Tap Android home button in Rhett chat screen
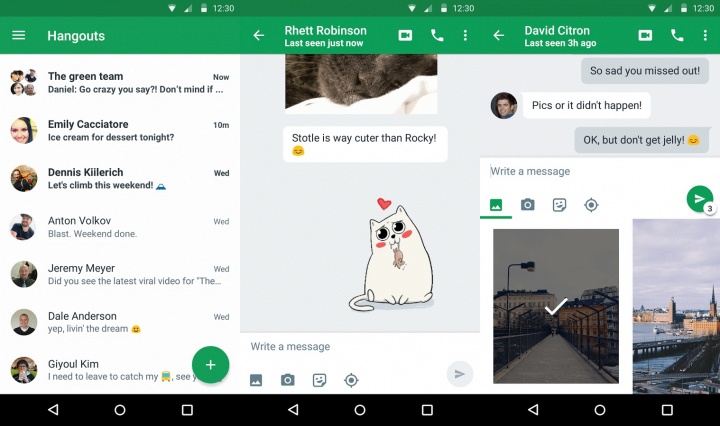 click(360, 409)
